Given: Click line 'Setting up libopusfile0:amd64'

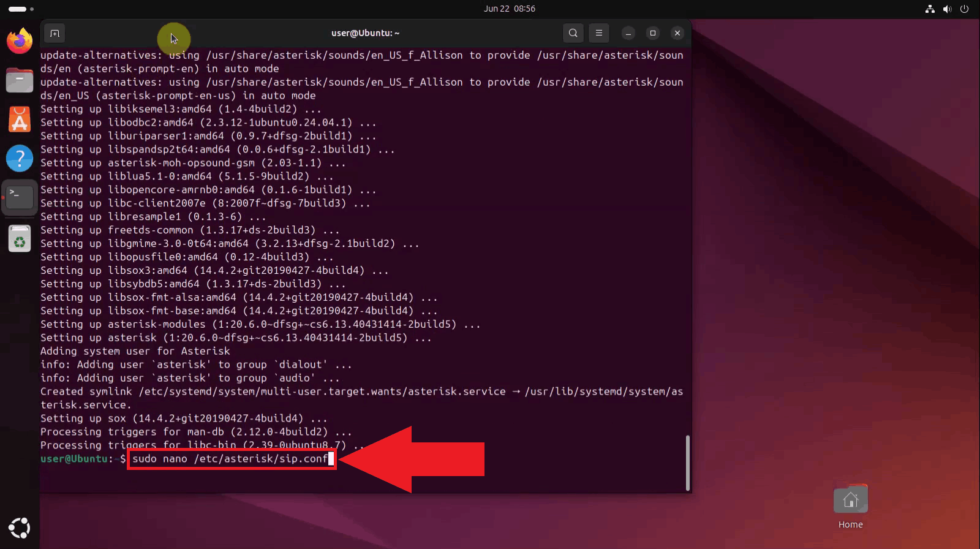Looking at the screenshot, I should (x=187, y=257).
